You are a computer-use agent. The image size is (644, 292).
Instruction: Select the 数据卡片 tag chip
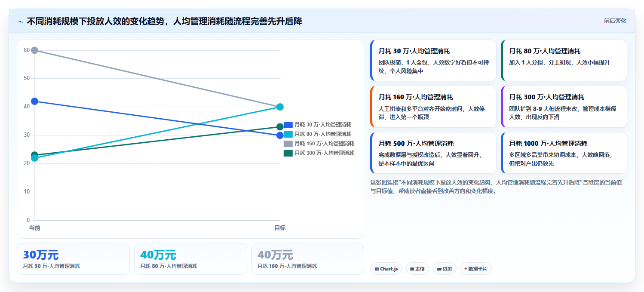pos(476,269)
